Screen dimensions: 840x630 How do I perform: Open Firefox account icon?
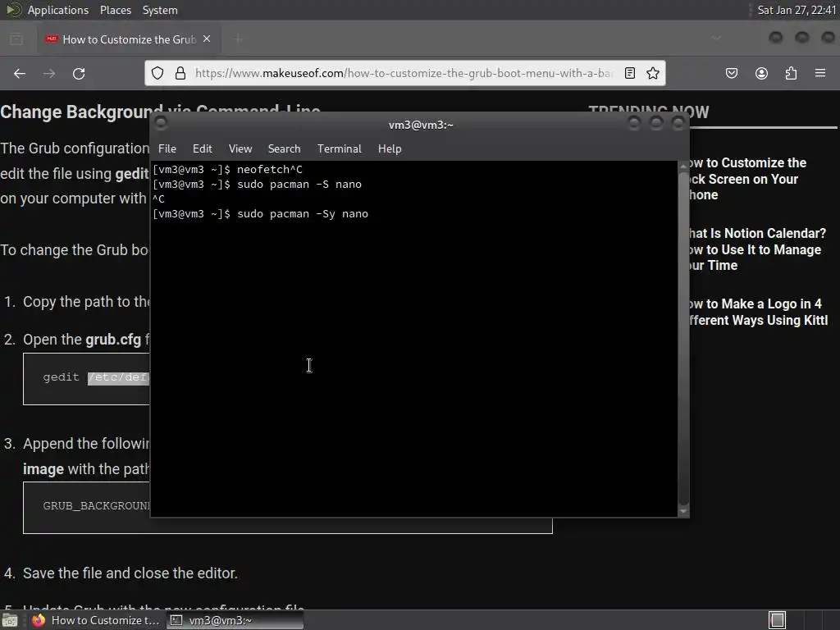tap(761, 73)
